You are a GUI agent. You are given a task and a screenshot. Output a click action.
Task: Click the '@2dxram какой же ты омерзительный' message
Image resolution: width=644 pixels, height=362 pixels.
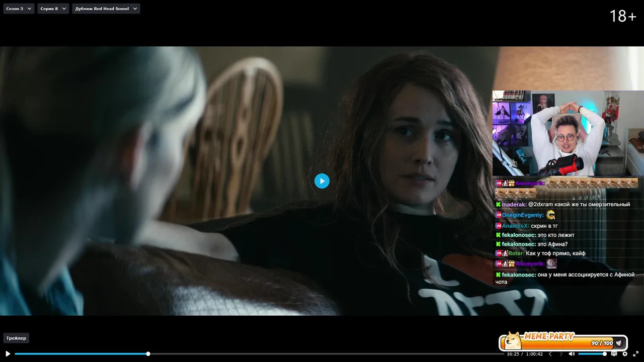coord(579,205)
